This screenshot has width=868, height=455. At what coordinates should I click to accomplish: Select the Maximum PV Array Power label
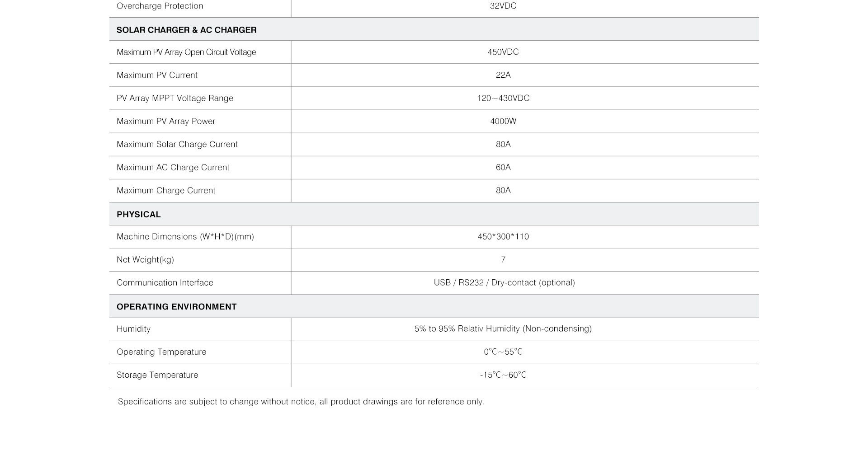coord(166,121)
